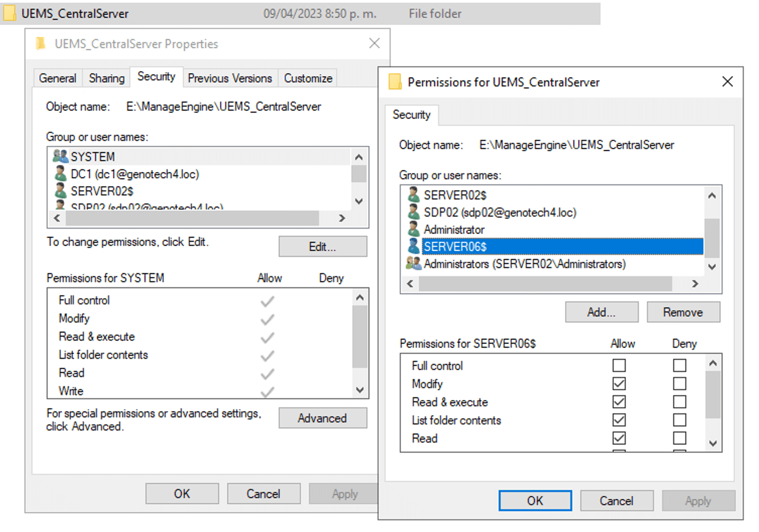Click Cancel in Properties window
Viewport: 759px width, 532px height.
pyautogui.click(x=263, y=494)
